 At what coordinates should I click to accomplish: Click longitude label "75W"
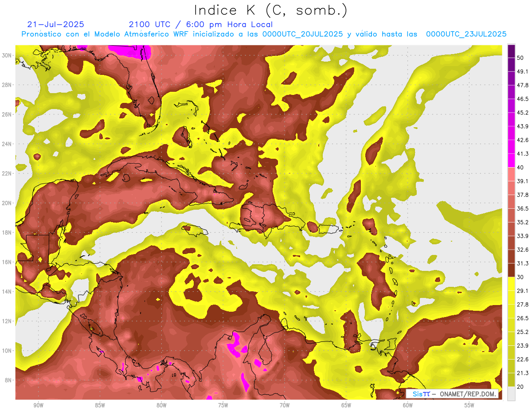(223, 405)
